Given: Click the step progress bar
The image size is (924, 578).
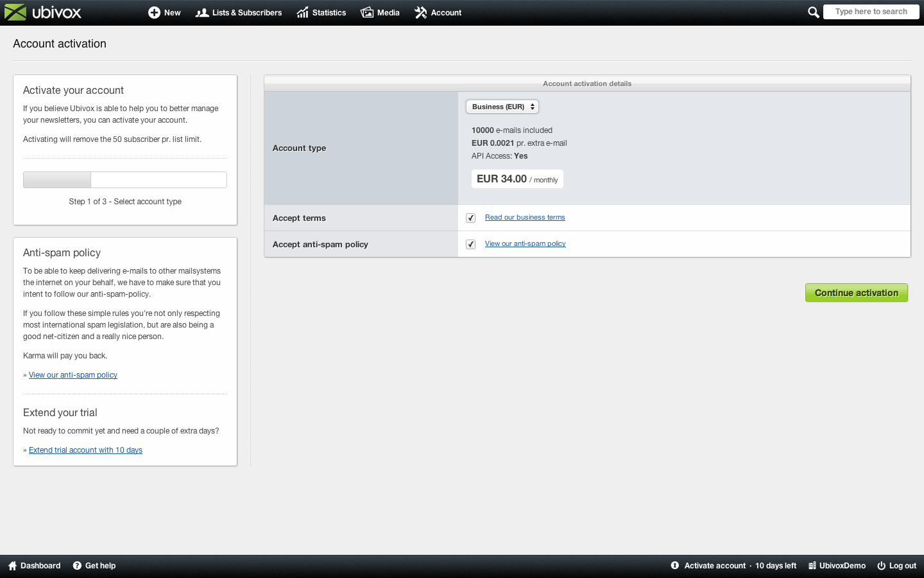Looking at the screenshot, I should (125, 180).
